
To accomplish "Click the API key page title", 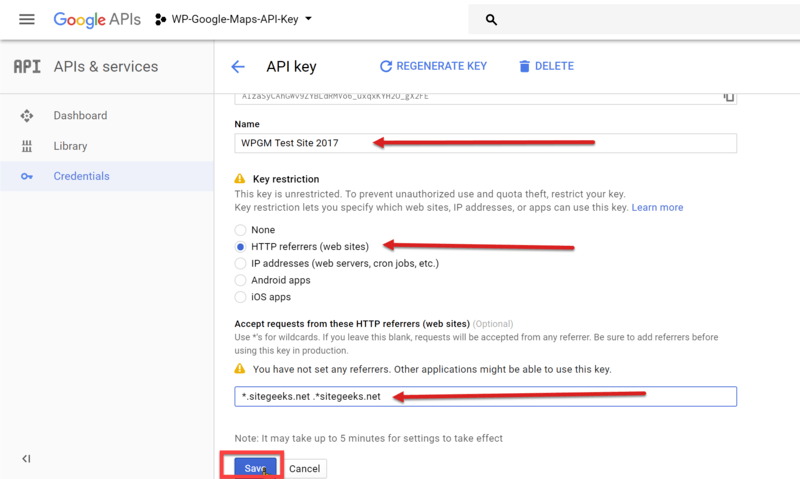I will point(291,67).
